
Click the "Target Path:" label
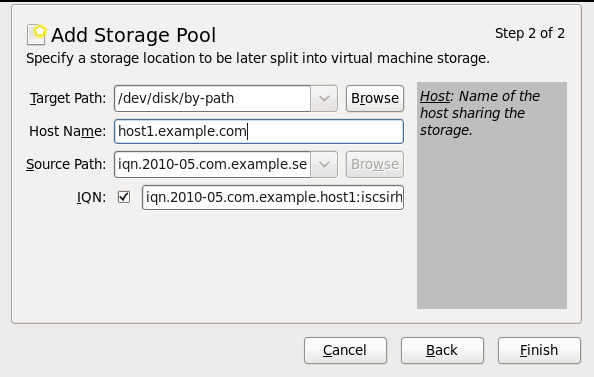point(68,99)
